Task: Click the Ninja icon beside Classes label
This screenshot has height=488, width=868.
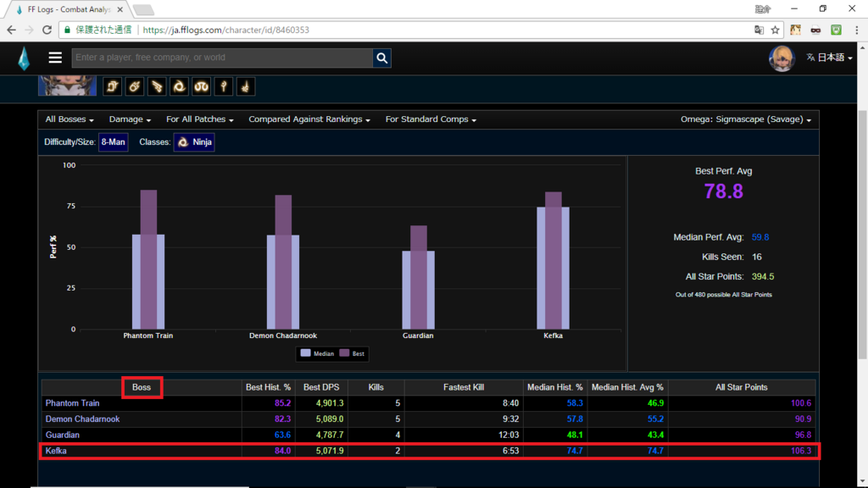Action: pyautogui.click(x=183, y=142)
